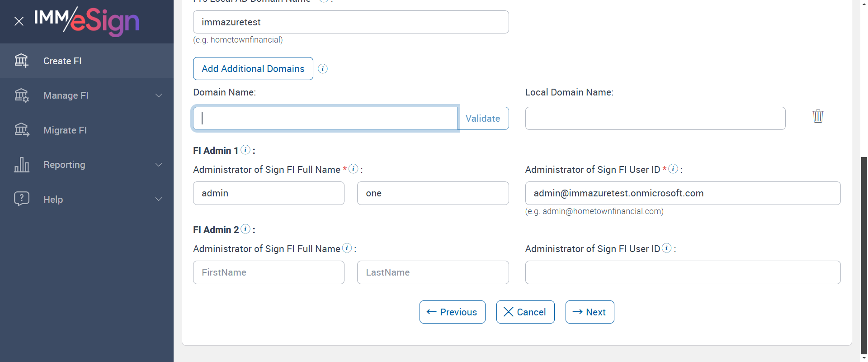The height and width of the screenshot is (362, 868).
Task: Click info icon by Admin 1 Full Name
Action: 354,169
